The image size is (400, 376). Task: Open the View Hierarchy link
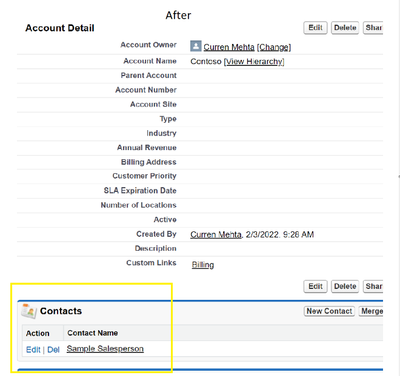[x=254, y=61]
